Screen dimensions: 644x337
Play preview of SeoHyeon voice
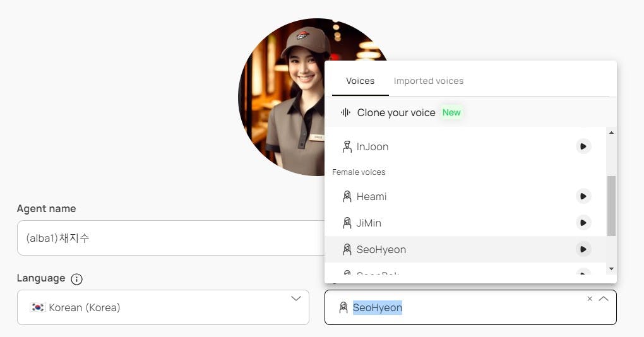pos(583,249)
